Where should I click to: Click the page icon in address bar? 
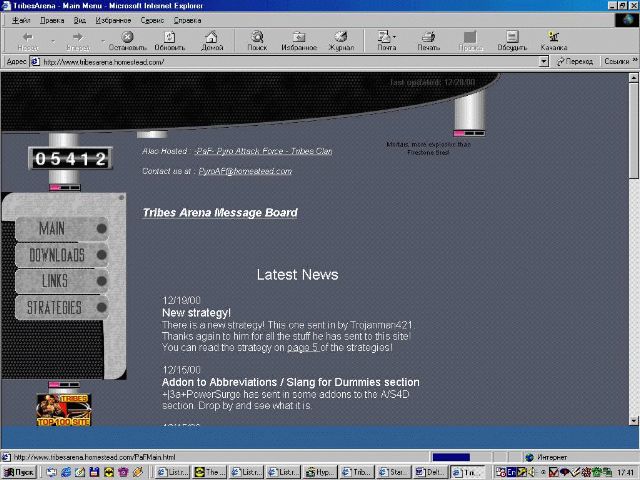36,62
